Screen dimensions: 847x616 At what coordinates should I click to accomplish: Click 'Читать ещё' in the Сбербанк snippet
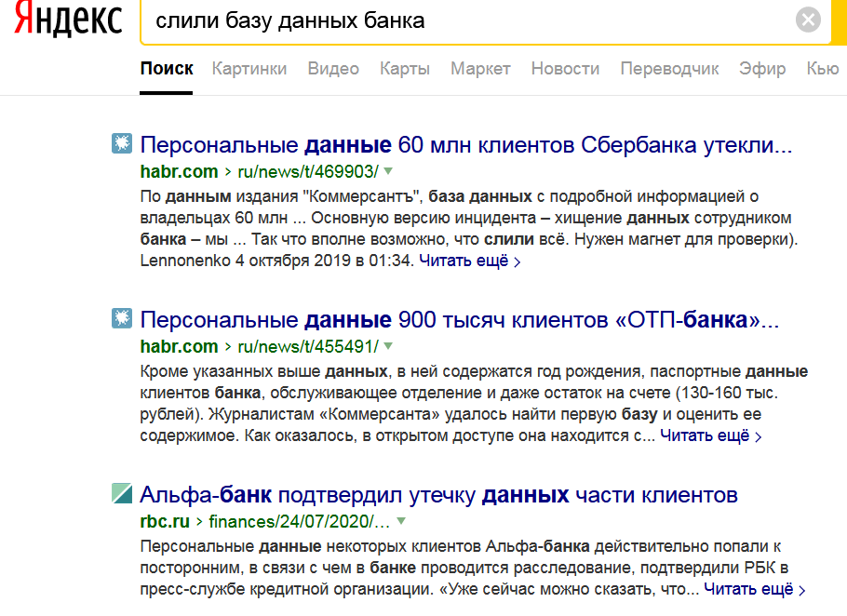[469, 261]
